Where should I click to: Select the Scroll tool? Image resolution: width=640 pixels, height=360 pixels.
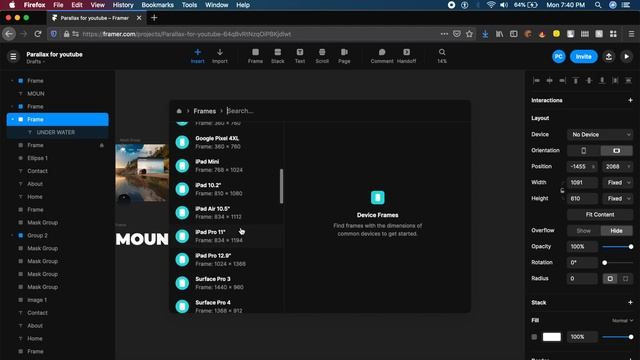pos(322,56)
